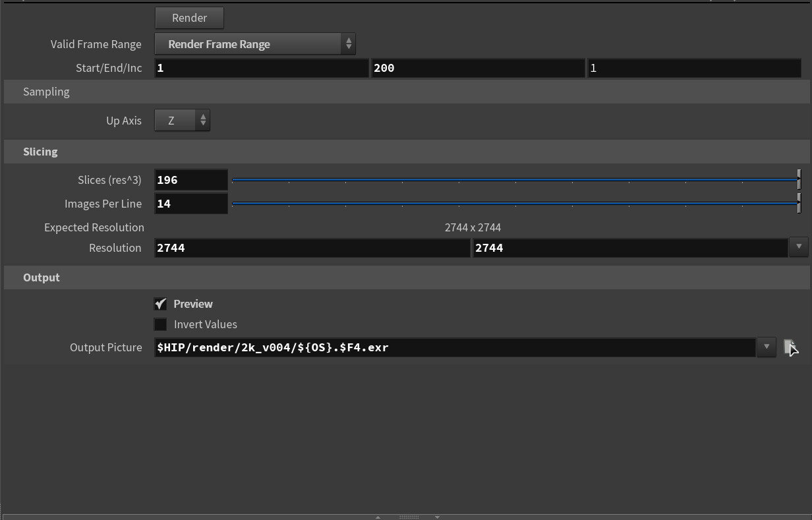812x520 pixels.
Task: Click the Images Per Line slider
Action: click(x=514, y=204)
